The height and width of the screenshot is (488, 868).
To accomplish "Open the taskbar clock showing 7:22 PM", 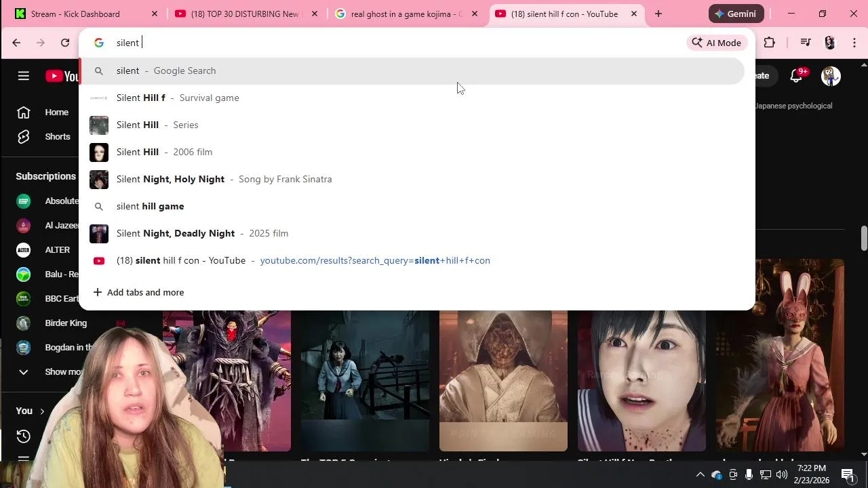I will click(812, 474).
